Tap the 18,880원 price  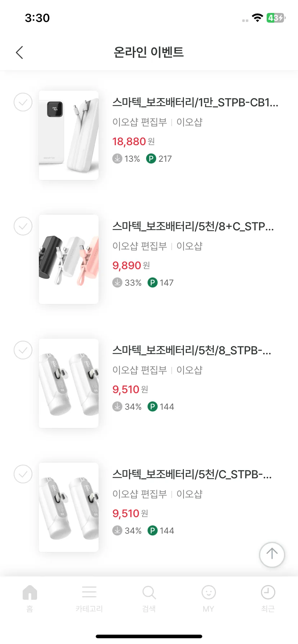134,142
